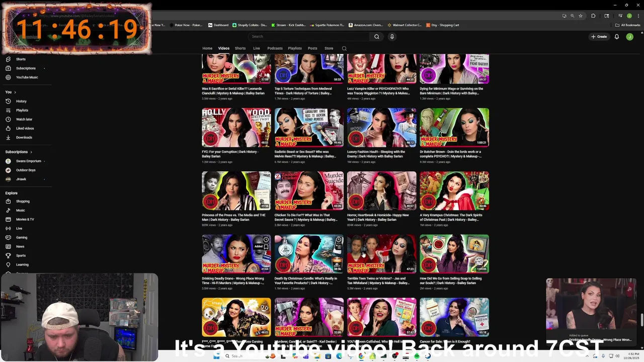The height and width of the screenshot is (362, 644).
Task: Open watch History in the sidebar
Action: (x=21, y=101)
